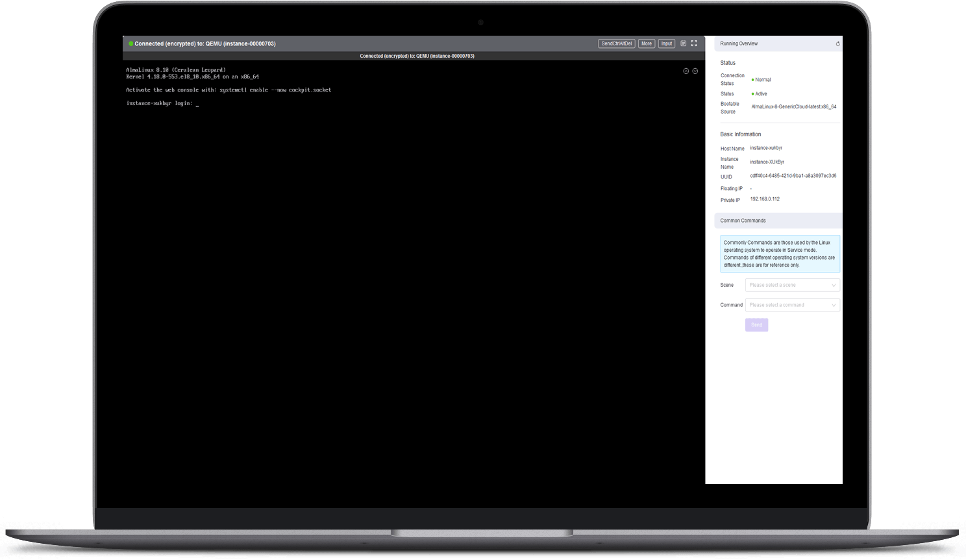This screenshot has width=966, height=560.
Task: Click the green connection indicator dot in header
Action: 131,43
